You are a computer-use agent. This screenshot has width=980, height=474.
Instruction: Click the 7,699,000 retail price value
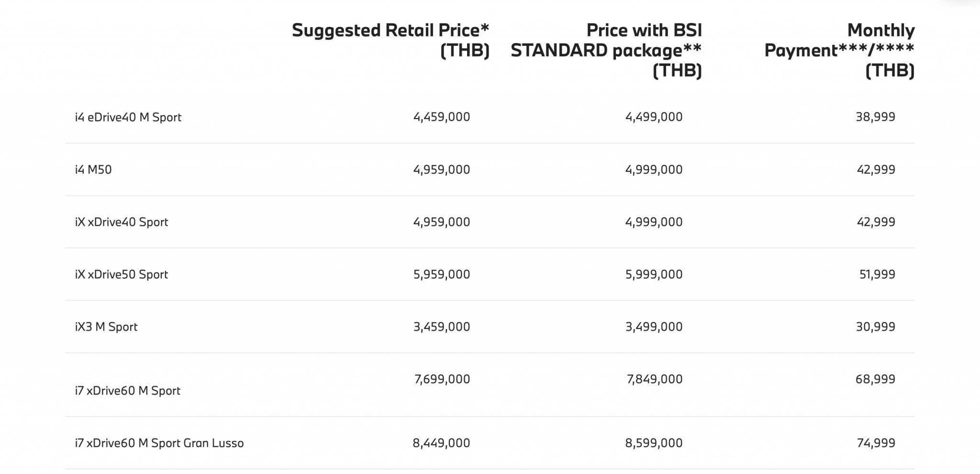(x=442, y=379)
